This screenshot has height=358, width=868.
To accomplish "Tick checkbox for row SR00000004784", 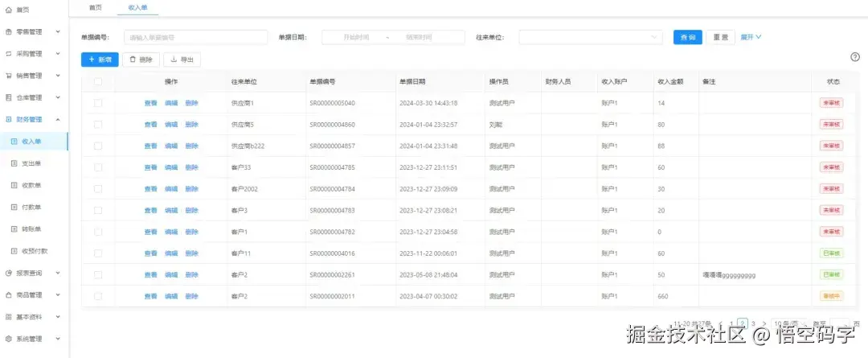I will tap(98, 189).
